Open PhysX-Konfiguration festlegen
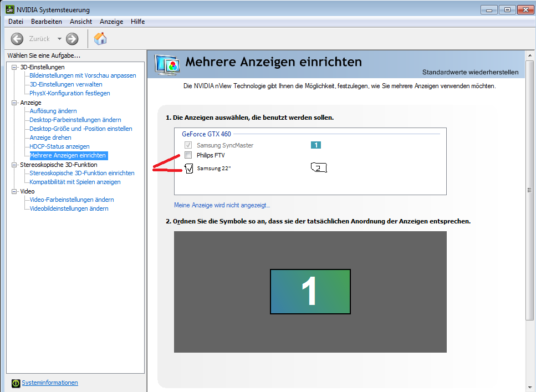This screenshot has height=392, width=536. pyautogui.click(x=70, y=93)
